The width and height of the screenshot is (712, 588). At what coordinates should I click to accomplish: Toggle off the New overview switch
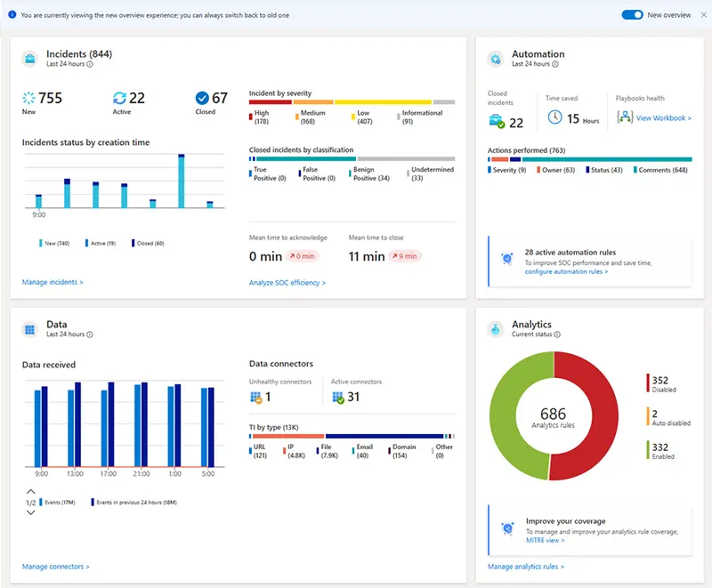634,15
